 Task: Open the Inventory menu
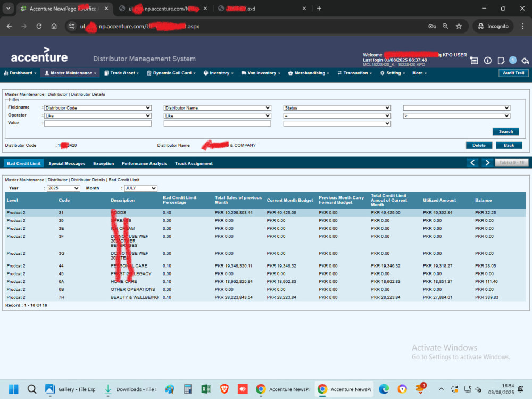coord(219,73)
